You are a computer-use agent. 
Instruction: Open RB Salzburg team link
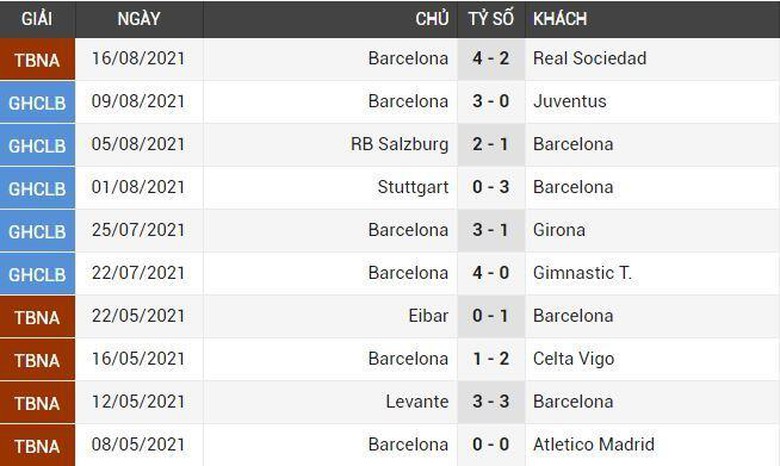pyautogui.click(x=399, y=144)
